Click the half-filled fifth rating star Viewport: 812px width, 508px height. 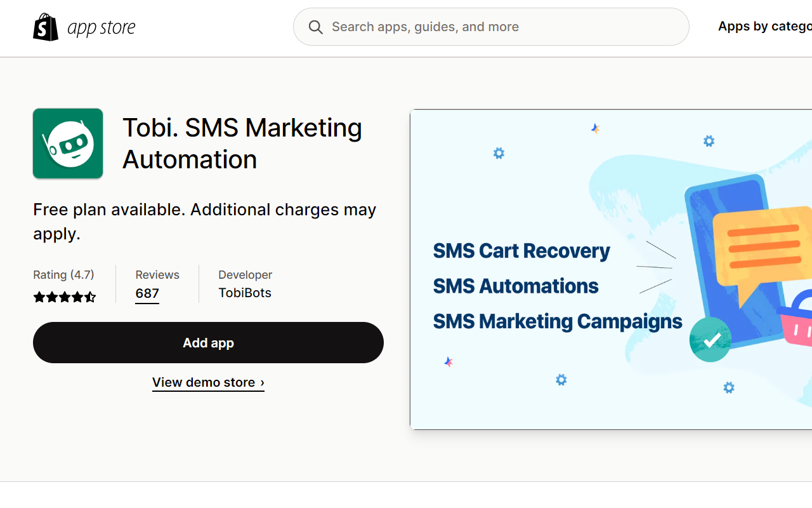91,297
